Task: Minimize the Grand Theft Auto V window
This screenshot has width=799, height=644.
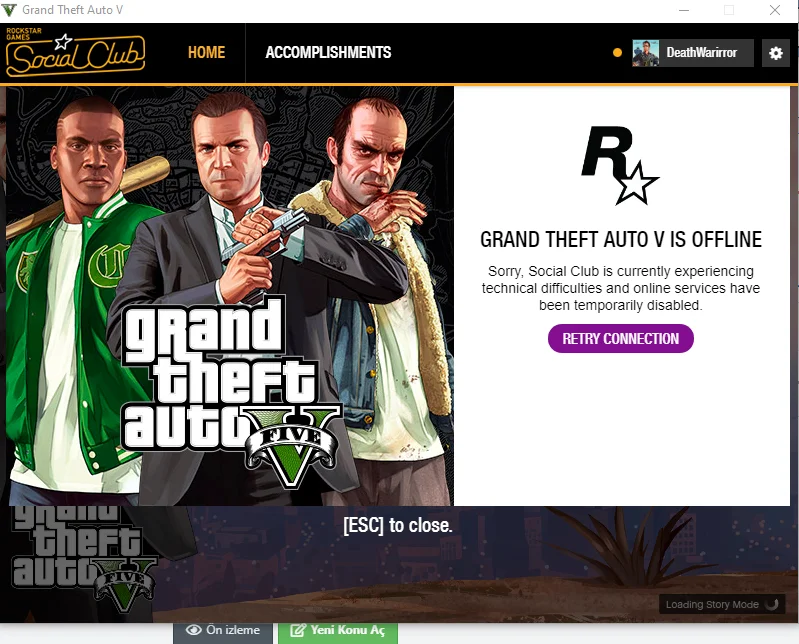Action: [x=684, y=10]
